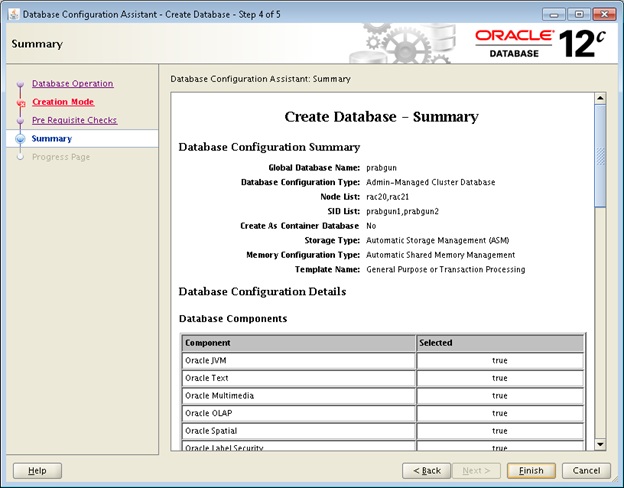Close the Database Configuration Assistant window
The height and width of the screenshot is (488, 624).
pos(604,14)
